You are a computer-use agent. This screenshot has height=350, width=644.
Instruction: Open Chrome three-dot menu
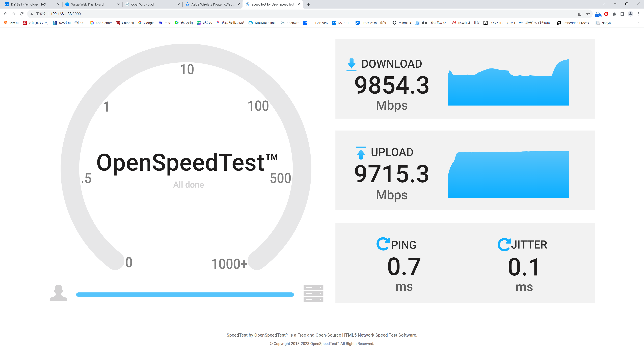click(638, 14)
